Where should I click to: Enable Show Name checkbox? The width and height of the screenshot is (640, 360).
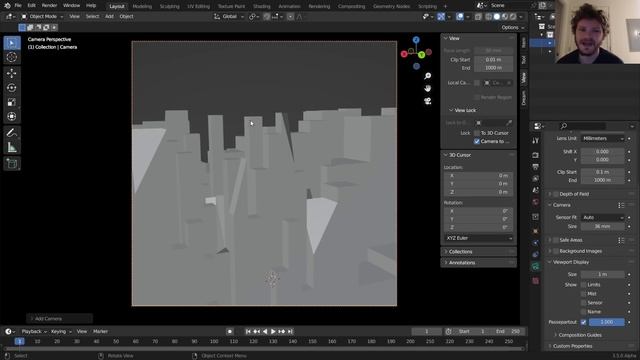[x=584, y=311]
